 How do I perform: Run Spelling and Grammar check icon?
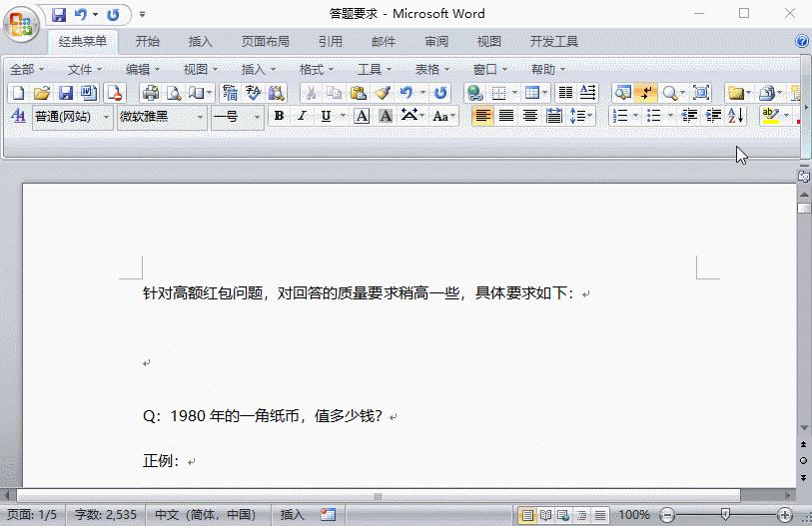tap(254, 93)
